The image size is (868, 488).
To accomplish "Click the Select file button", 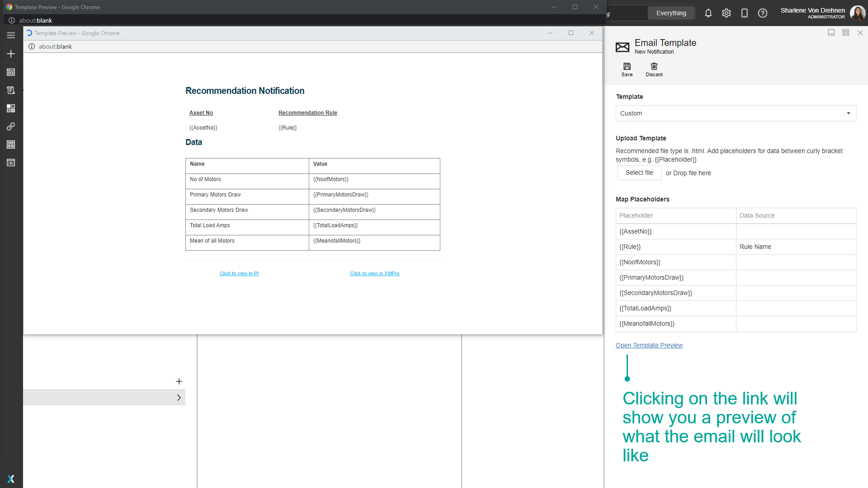I will tap(639, 173).
